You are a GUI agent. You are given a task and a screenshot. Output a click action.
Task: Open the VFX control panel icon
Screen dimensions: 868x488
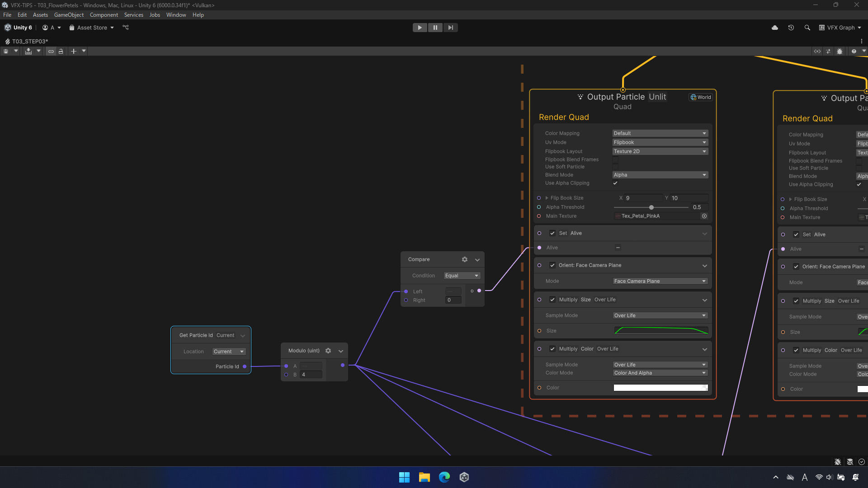828,52
